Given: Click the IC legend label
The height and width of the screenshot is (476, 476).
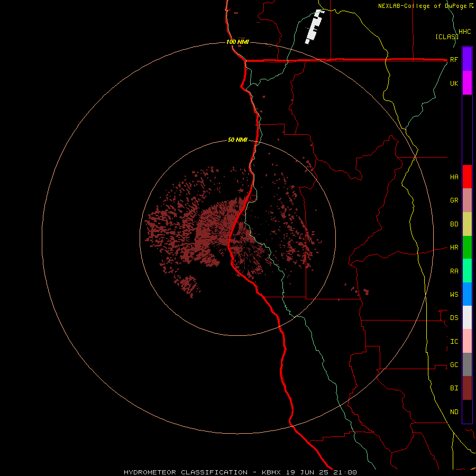Looking at the screenshot, I should coord(454,342).
